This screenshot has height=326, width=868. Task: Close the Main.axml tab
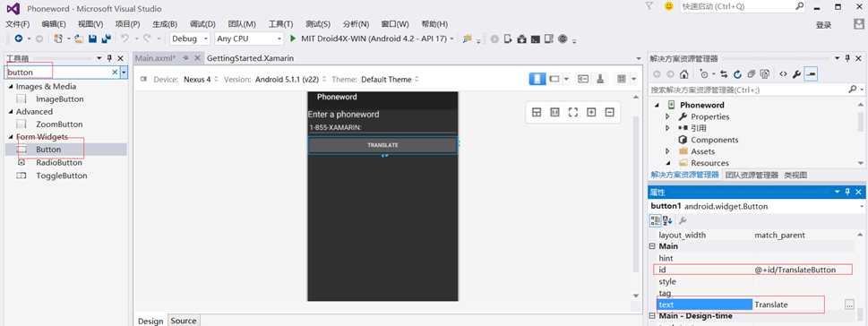pos(197,58)
